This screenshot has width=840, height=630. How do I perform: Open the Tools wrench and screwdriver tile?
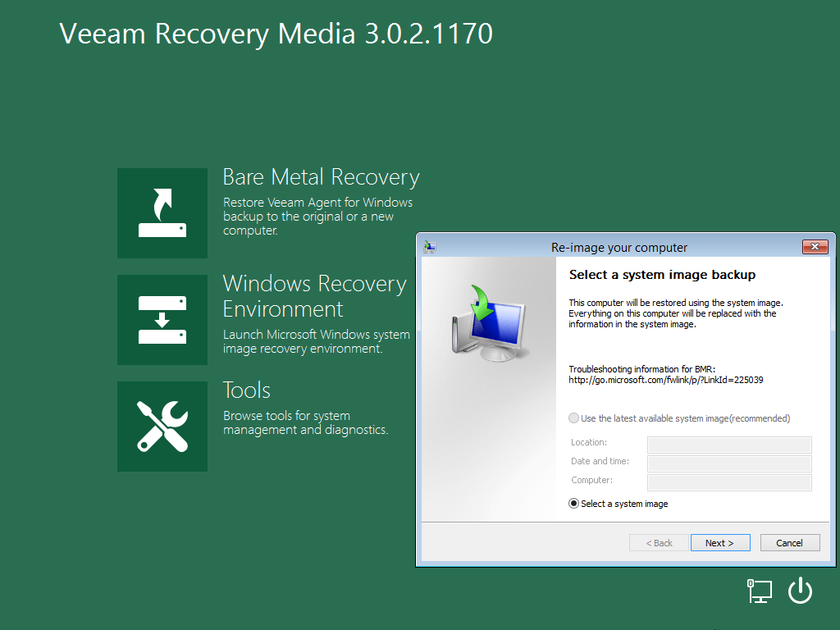click(162, 427)
